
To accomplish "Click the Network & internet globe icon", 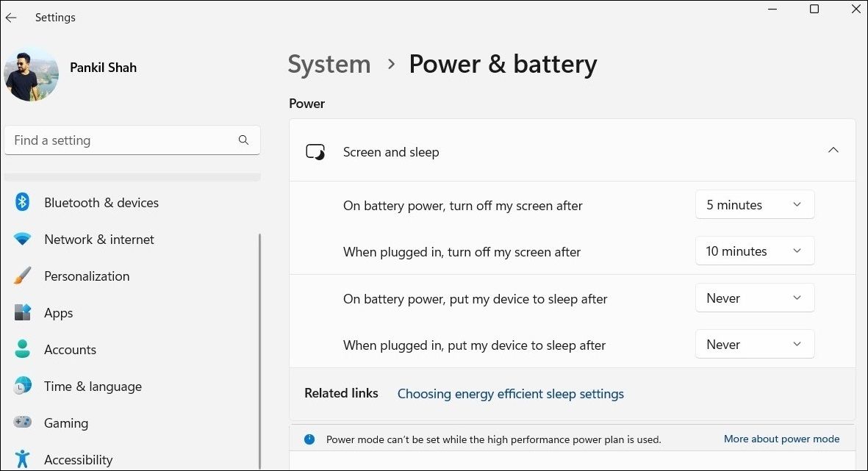I will pos(21,239).
